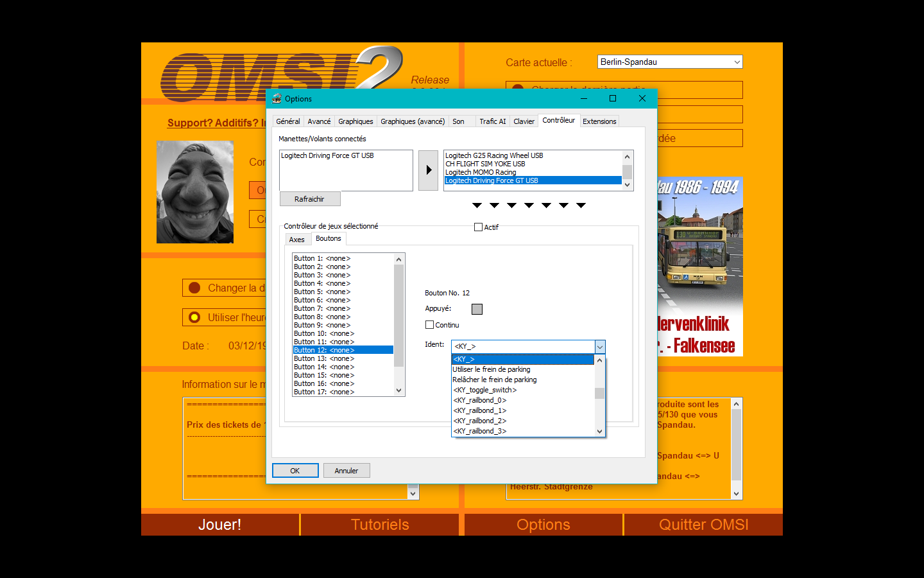The width and height of the screenshot is (924, 578).
Task: Select CH FLIGHT SIM YOKE USB
Action: (533, 164)
